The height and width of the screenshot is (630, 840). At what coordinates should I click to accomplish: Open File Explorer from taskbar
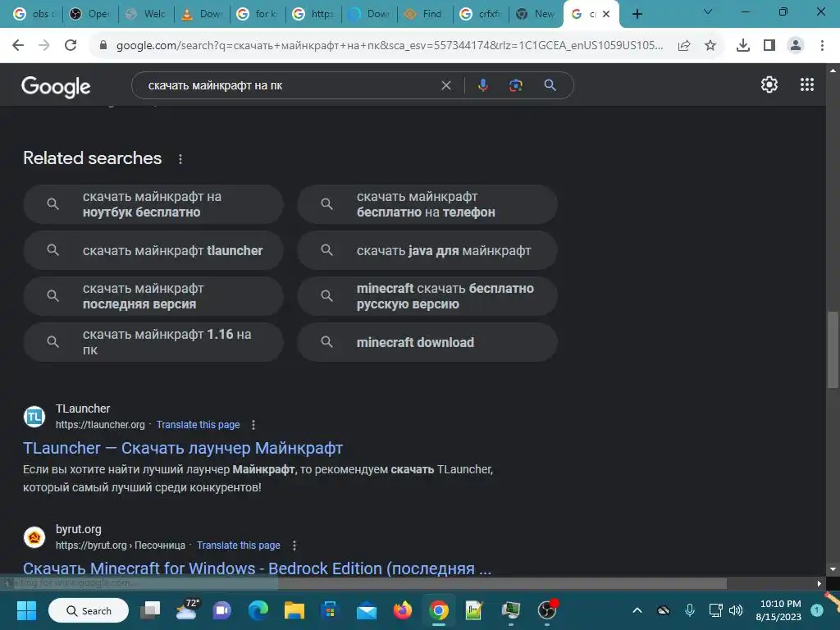(294, 610)
